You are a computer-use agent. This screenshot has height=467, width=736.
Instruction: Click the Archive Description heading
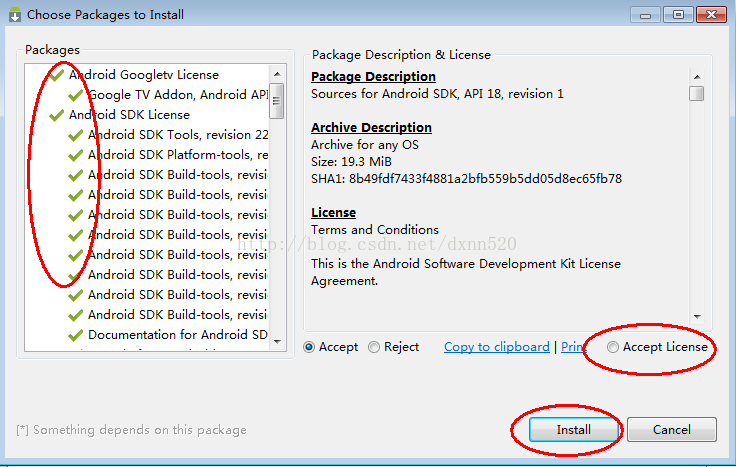371,128
